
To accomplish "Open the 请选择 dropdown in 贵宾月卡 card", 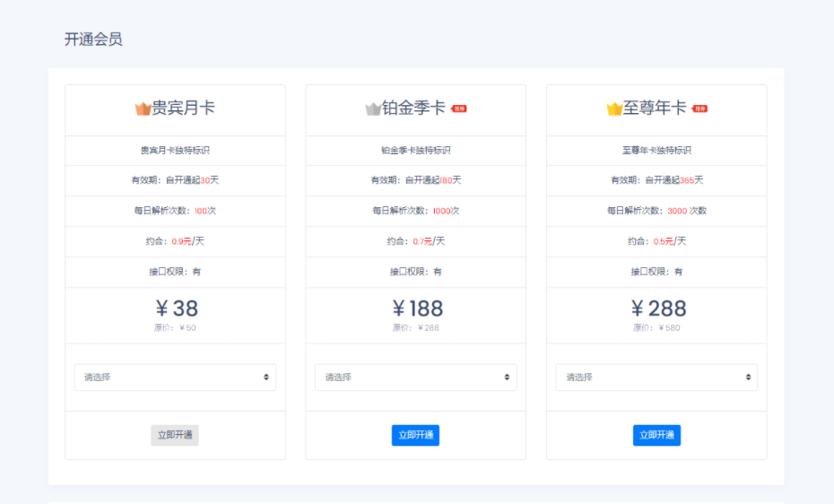I will (x=175, y=378).
